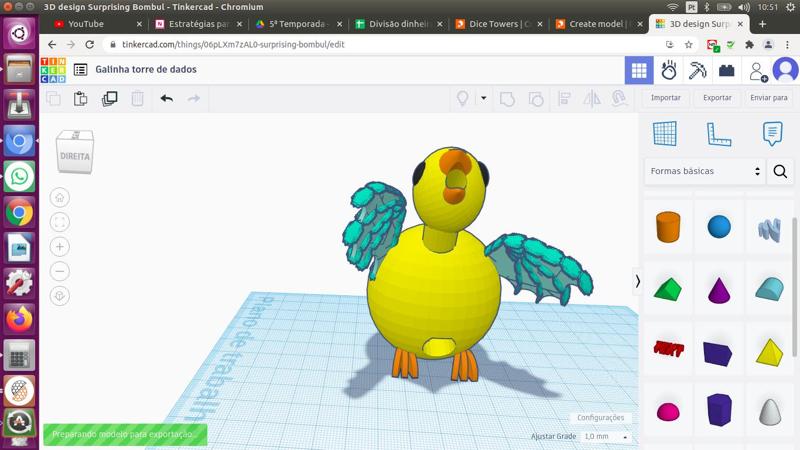The width and height of the screenshot is (800, 450).
Task: Open a new browser tab
Action: click(762, 24)
